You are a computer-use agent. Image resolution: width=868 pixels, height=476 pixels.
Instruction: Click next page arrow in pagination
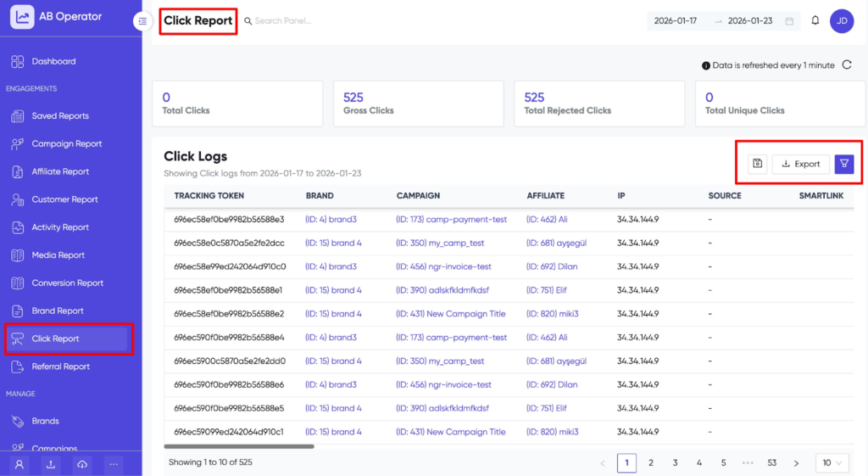(x=796, y=462)
